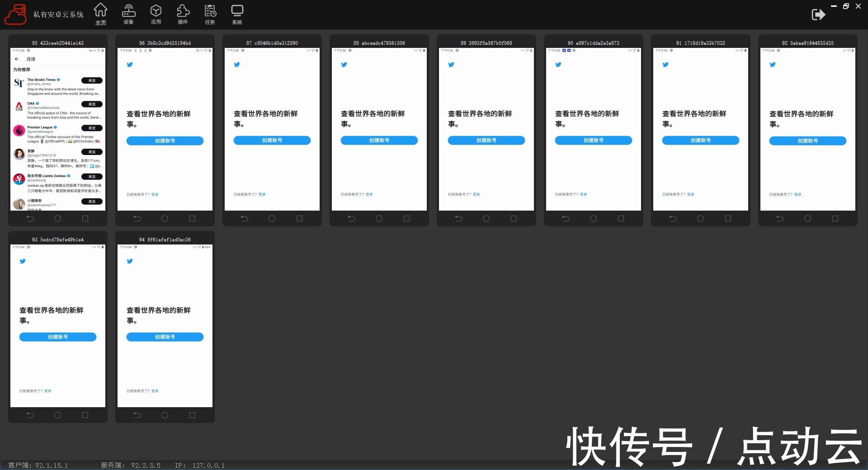Follow 联合早报 Lianhe Zaobao on device 85

click(92, 177)
